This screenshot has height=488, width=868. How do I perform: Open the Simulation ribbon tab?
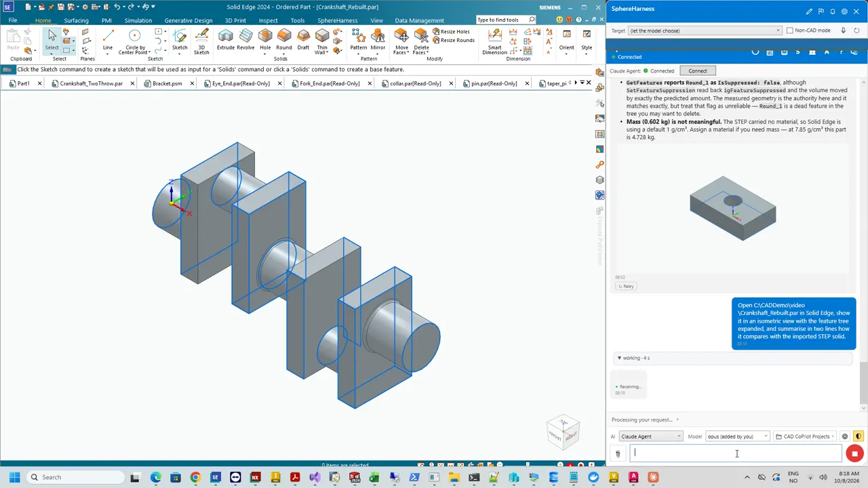[138, 20]
